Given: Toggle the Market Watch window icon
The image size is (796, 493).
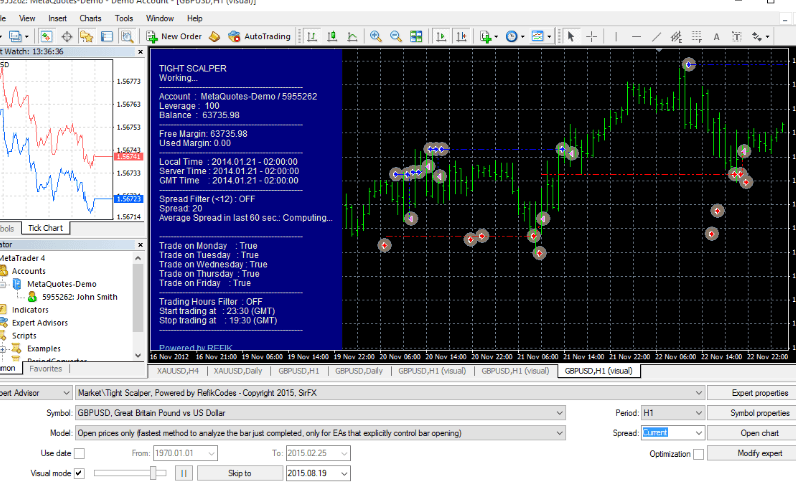Looking at the screenshot, I should pos(46,37).
